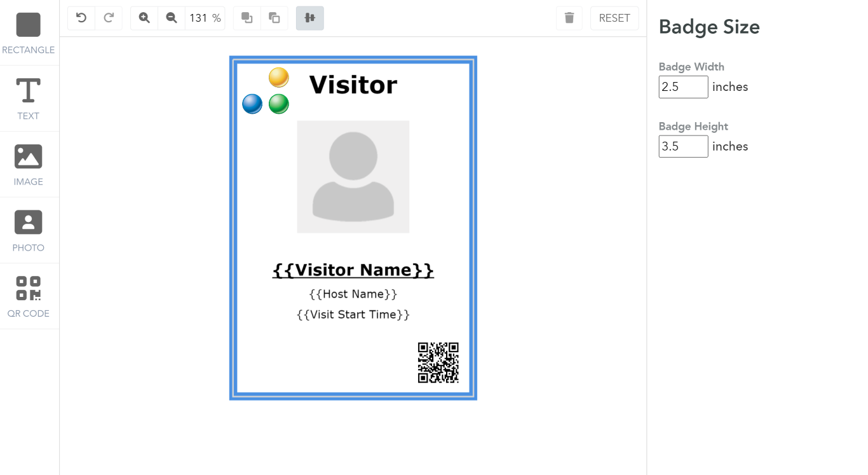The image size is (868, 475).
Task: Zoom in on the badge canvas
Action: pos(144,18)
